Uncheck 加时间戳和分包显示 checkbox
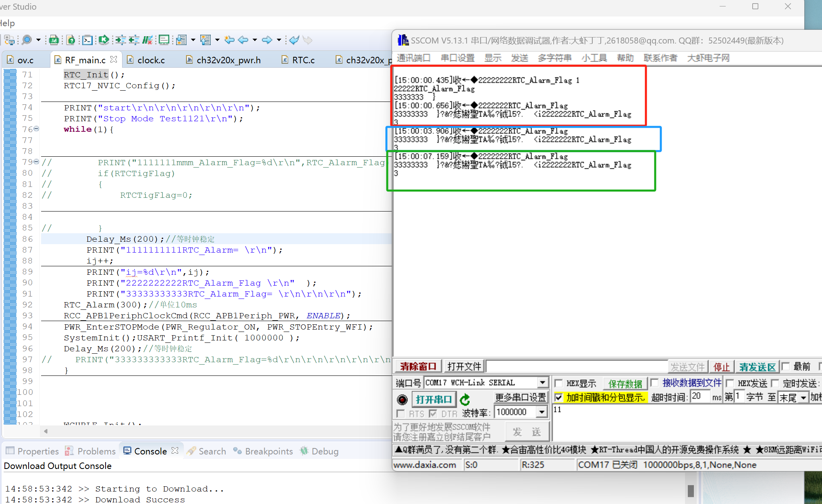822x504 pixels. click(559, 398)
